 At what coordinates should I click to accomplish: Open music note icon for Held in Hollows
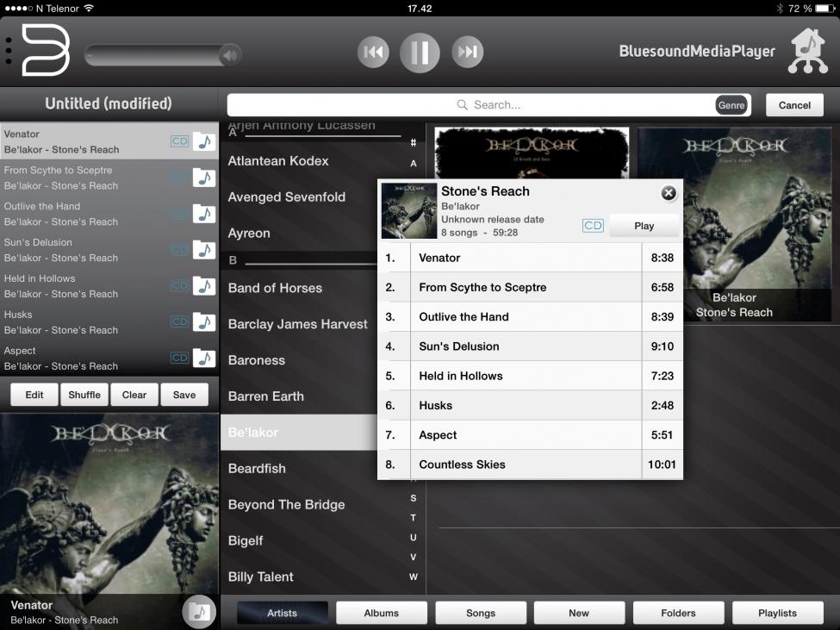[204, 286]
